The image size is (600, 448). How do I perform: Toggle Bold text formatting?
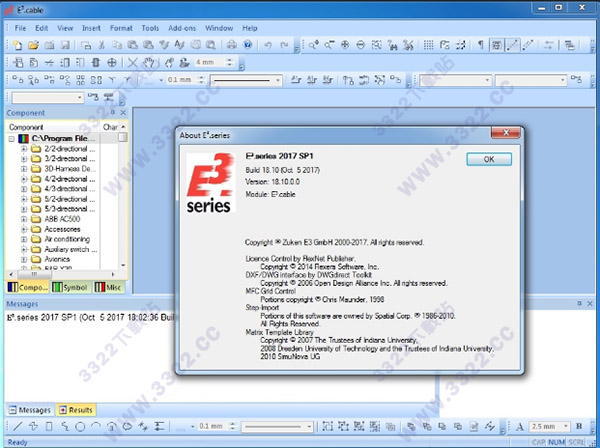[x=579, y=426]
